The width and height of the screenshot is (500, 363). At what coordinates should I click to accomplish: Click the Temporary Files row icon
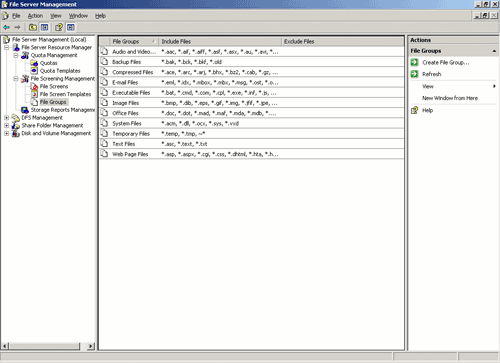coord(105,133)
